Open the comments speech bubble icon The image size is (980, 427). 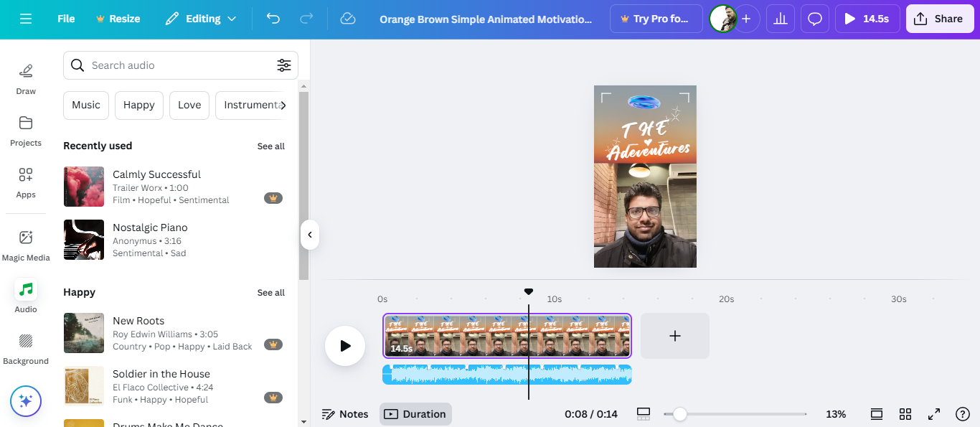(815, 19)
